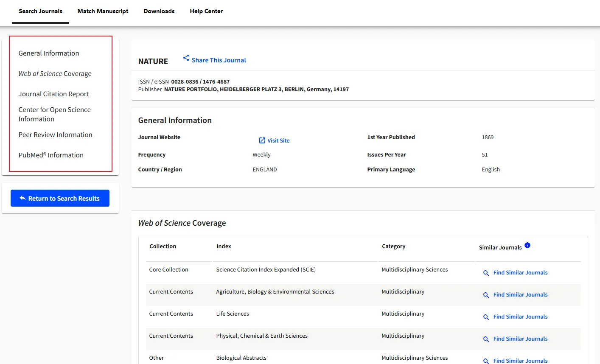Click the Country value ENGLAND
The width and height of the screenshot is (600, 364).
[265, 170]
